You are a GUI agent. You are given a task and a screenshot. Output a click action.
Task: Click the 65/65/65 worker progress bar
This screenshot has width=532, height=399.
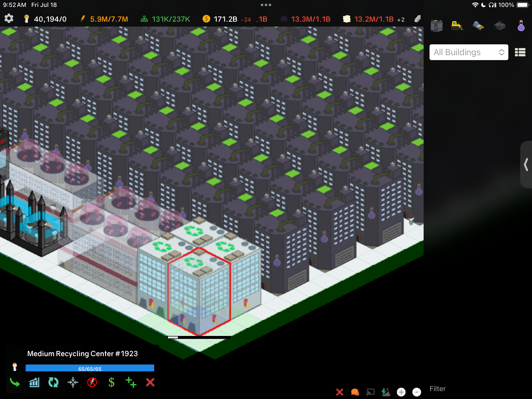(x=90, y=368)
